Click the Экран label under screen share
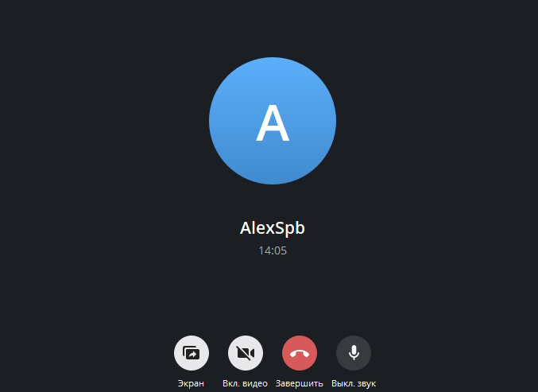The height and width of the screenshot is (392, 538). tap(191, 383)
